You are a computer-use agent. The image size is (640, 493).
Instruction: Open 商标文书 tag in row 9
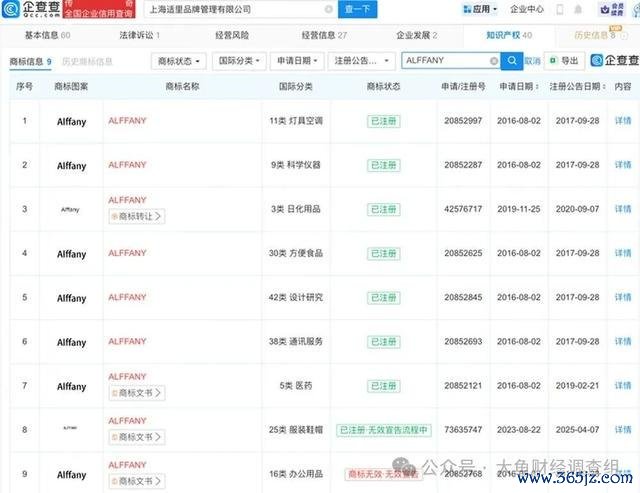point(137,481)
